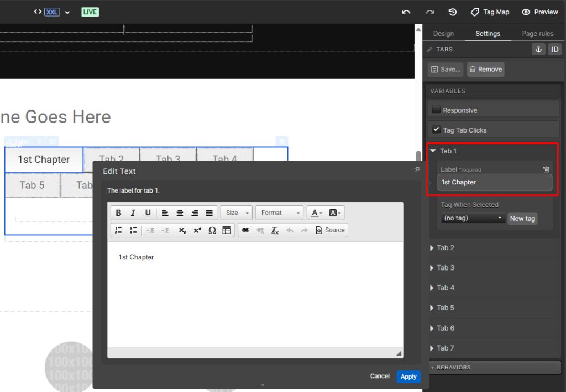Click the editor resize handle
Image resolution: width=566 pixels, height=392 pixels.
(x=399, y=353)
